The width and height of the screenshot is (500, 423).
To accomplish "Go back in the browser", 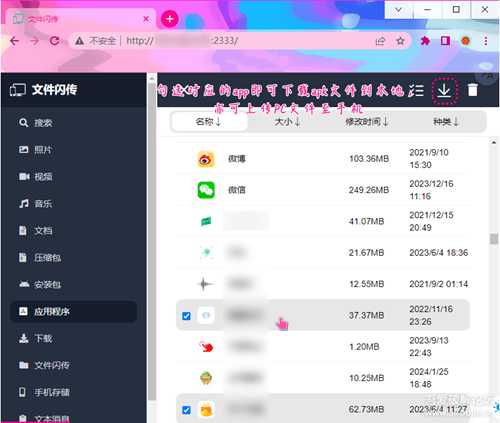I will point(14,41).
